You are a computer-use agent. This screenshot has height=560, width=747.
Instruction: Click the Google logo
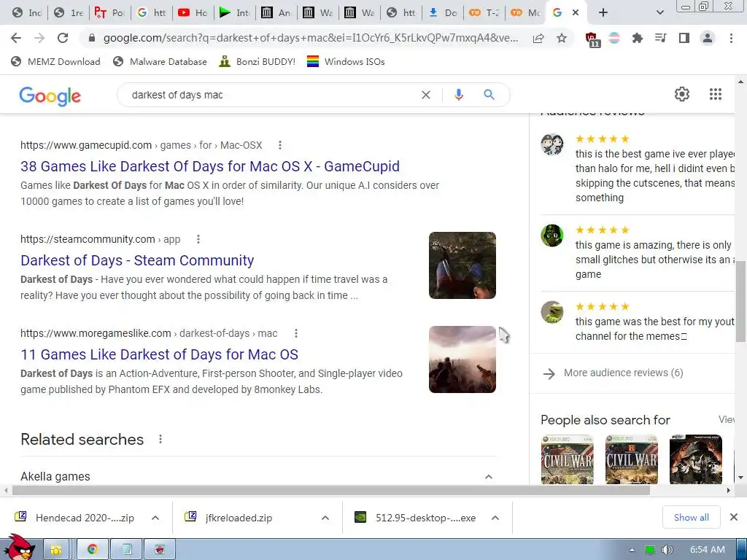[50, 96]
